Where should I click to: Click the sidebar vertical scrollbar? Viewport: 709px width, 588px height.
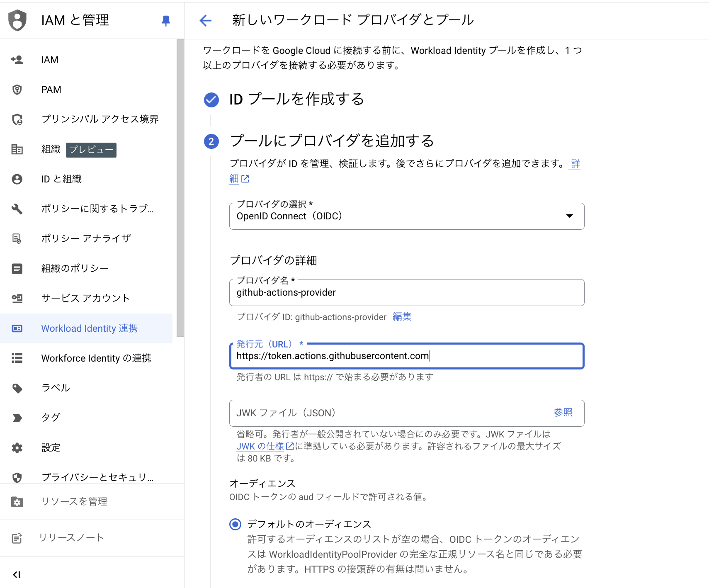pos(180,188)
